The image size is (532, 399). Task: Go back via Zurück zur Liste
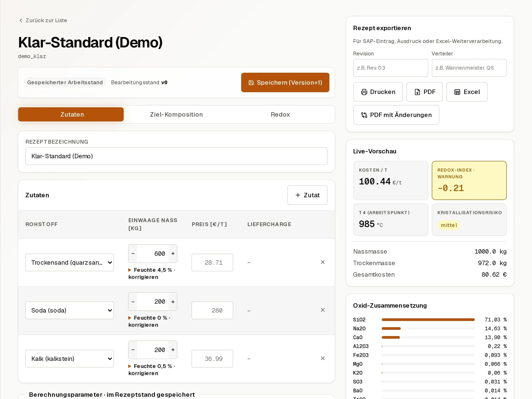pos(43,20)
